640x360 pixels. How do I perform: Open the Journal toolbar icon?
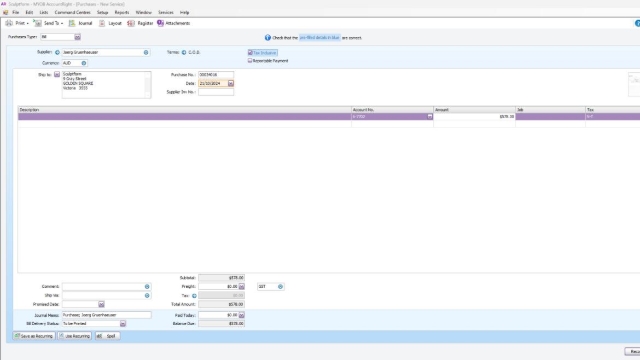point(72,23)
